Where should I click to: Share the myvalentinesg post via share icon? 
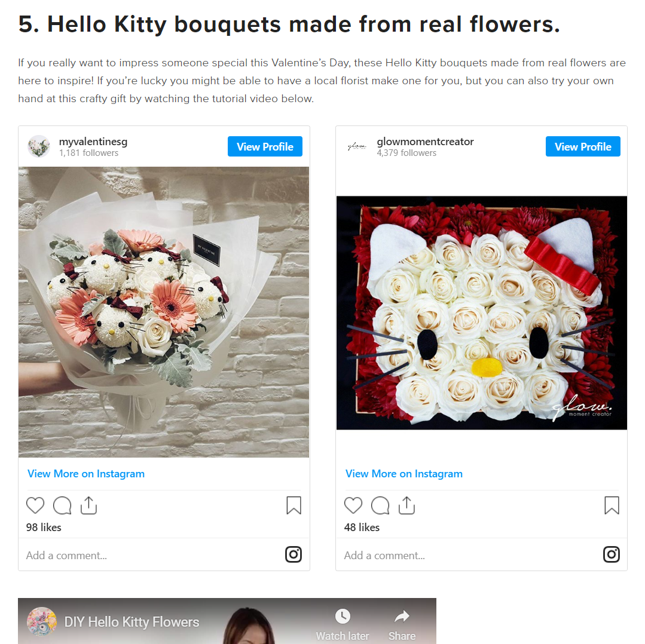88,505
